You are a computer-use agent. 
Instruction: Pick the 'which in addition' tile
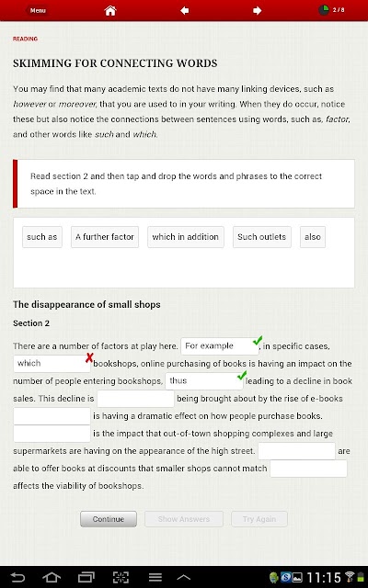pos(186,237)
